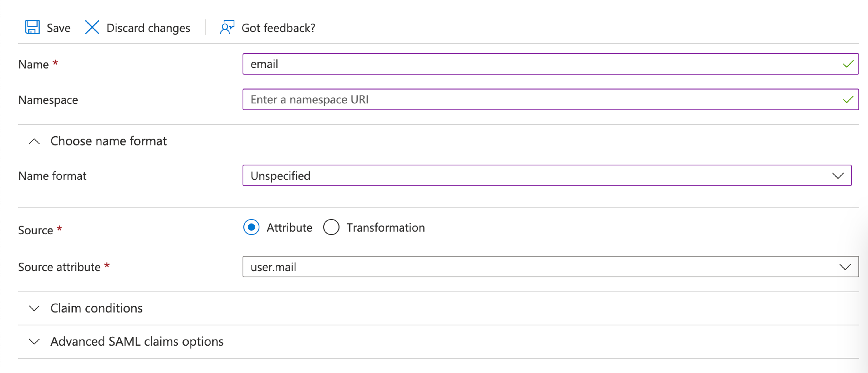The height and width of the screenshot is (373, 868).
Task: Expand the Claim conditions section
Action: (34, 308)
